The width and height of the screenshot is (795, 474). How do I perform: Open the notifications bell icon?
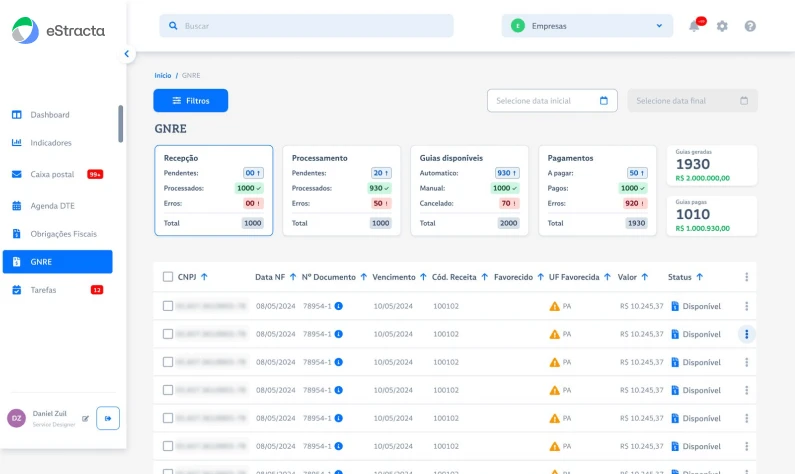[695, 26]
